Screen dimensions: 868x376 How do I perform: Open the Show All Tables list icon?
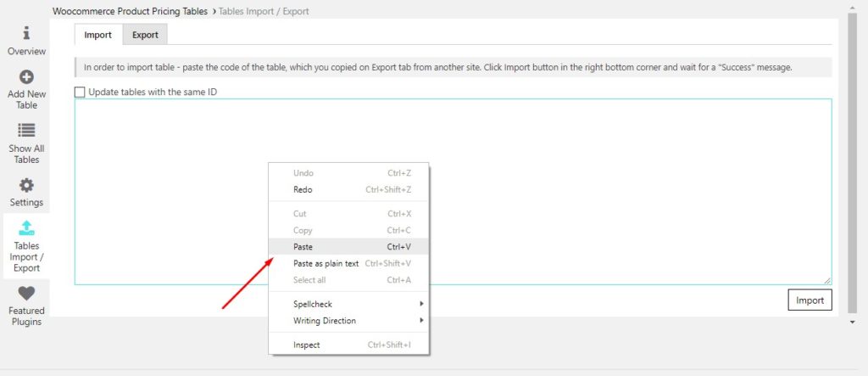(26, 131)
